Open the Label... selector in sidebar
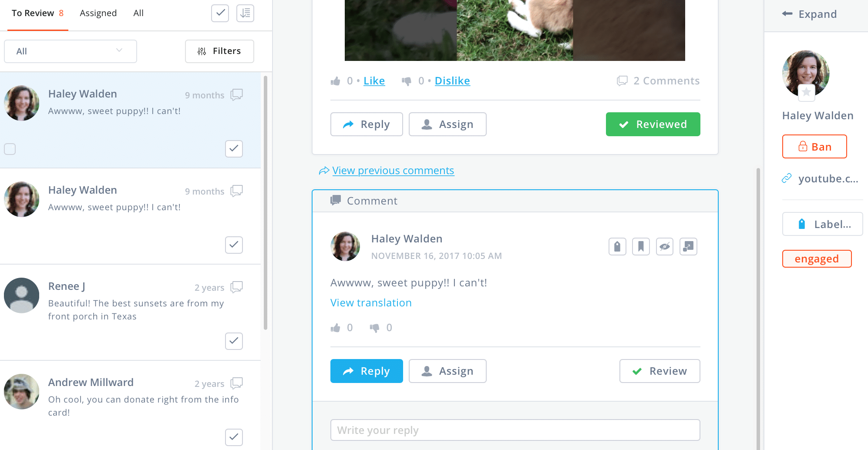This screenshot has width=868, height=450. click(822, 224)
